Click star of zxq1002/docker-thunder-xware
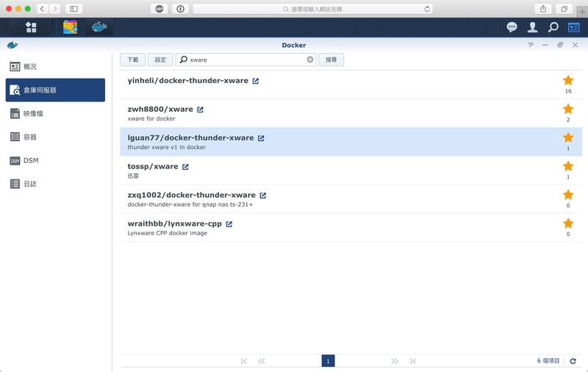Screen dimensions: 588x372 [x=568, y=195]
